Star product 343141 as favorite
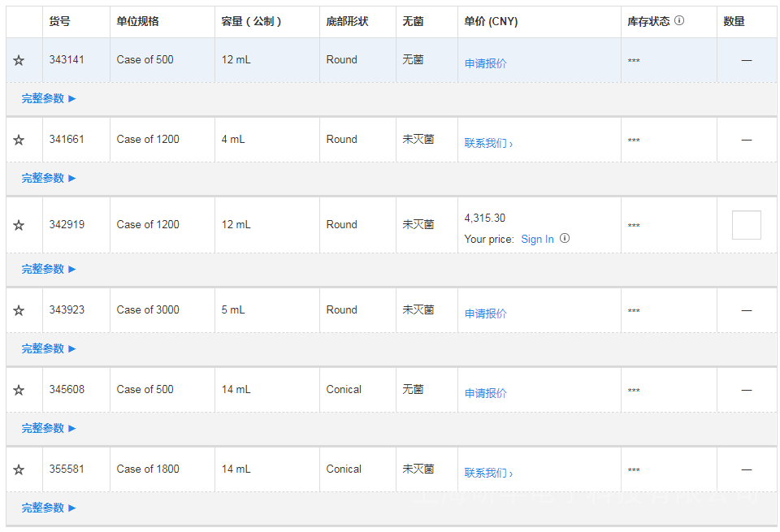Screen dimensions: 780x532 pos(19,60)
